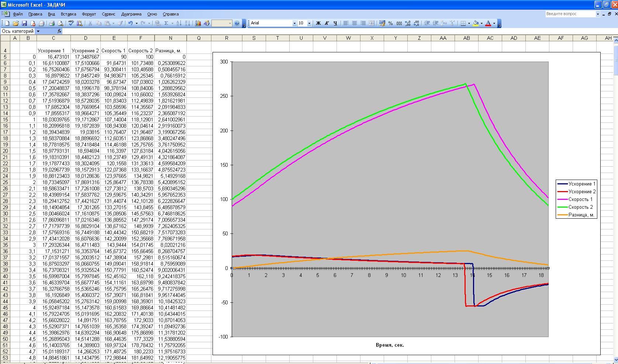This screenshot has width=618, height=364.
Task: Open Print Preview using the magnifier page icon
Action: click(x=61, y=23)
